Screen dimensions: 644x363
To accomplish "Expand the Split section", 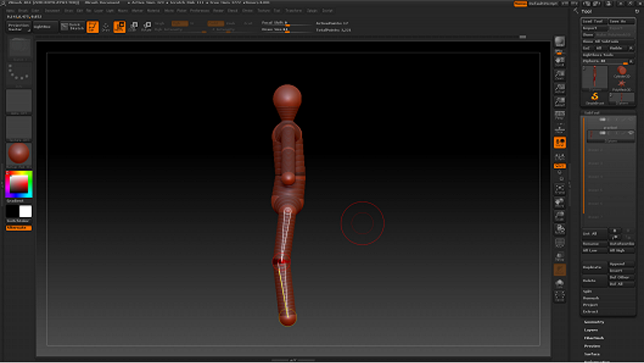I will pyautogui.click(x=587, y=291).
